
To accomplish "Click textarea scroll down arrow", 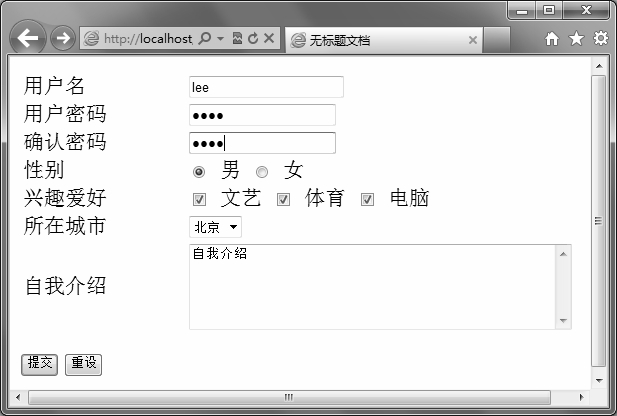I will 563,320.
